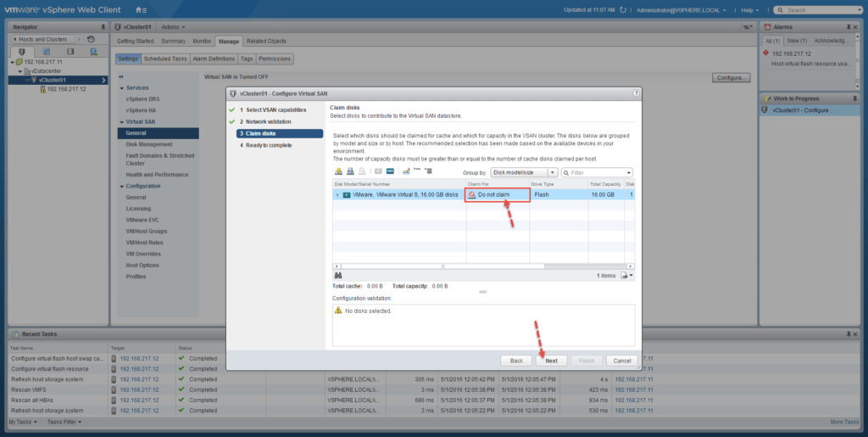
Task: Click the help icon in the wizard title bar
Action: [636, 93]
